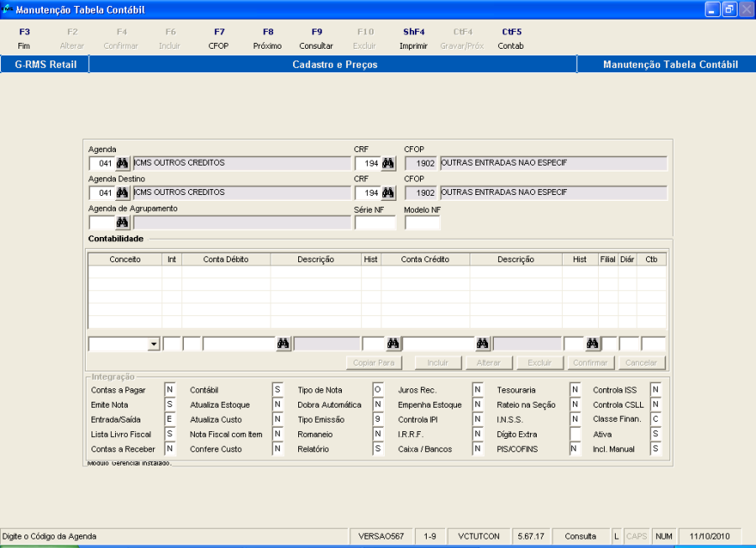756x548 pixels.
Task: Expand the Conceito dropdown list
Action: [154, 344]
